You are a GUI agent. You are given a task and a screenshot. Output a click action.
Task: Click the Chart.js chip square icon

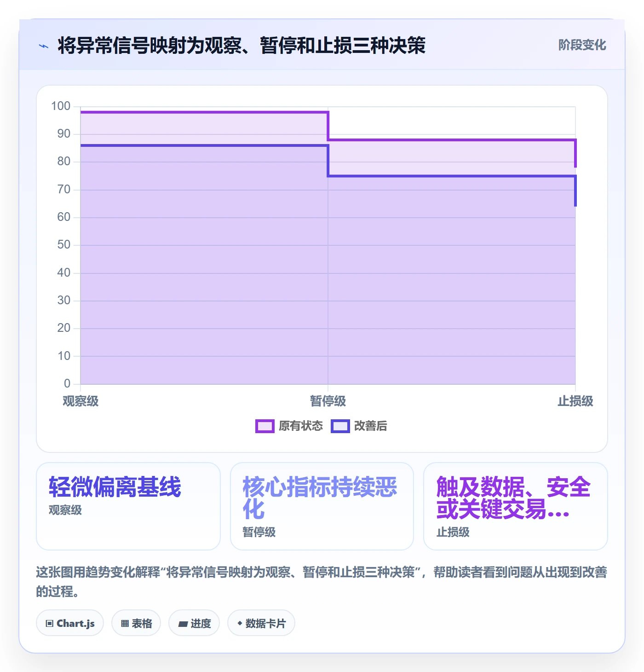50,624
